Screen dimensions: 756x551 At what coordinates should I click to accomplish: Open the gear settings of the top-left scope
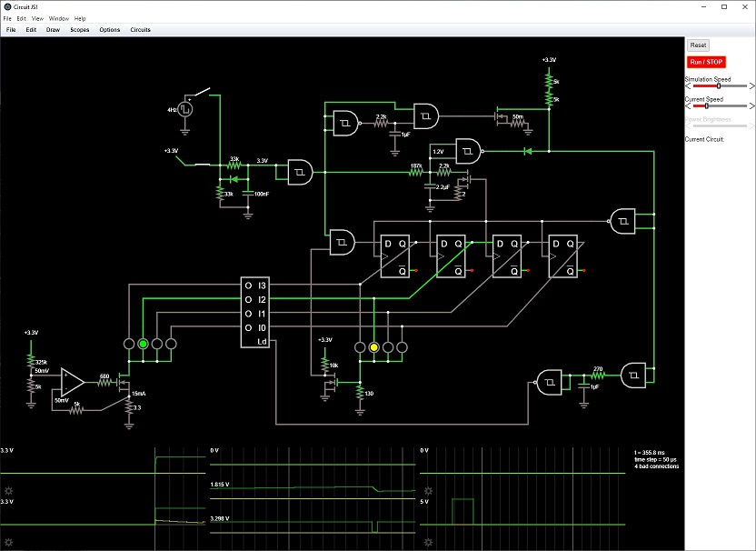(8, 491)
